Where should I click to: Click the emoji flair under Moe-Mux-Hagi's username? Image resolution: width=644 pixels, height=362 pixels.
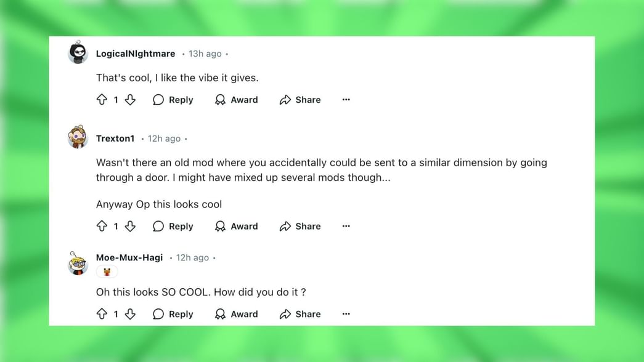click(107, 271)
